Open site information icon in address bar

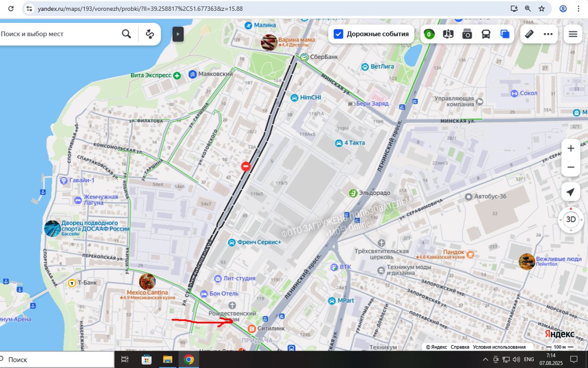(x=29, y=8)
